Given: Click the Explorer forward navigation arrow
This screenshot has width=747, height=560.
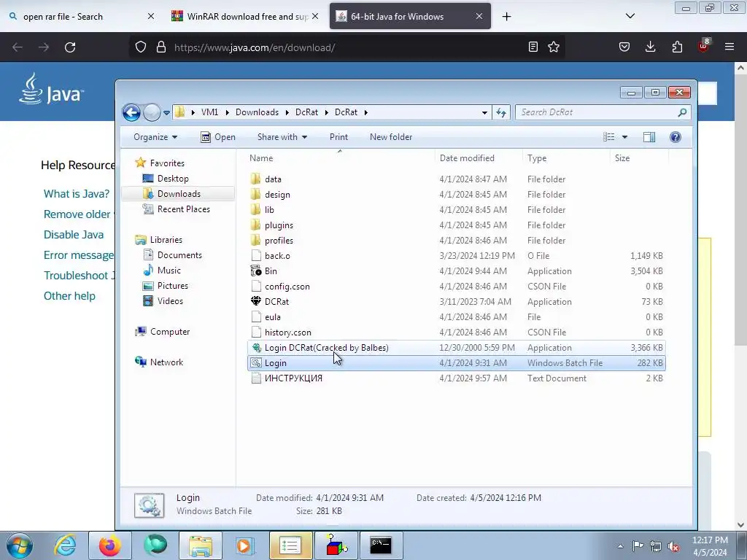Looking at the screenshot, I should (152, 112).
